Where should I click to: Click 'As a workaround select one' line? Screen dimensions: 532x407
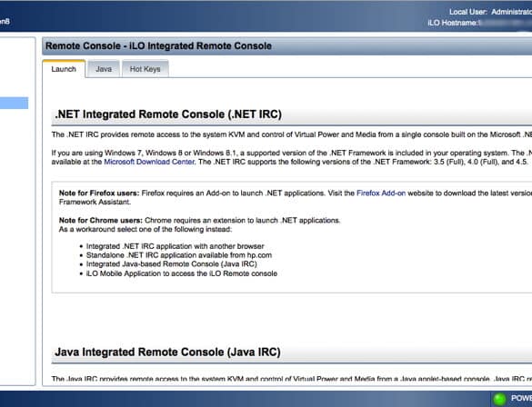coord(146,230)
